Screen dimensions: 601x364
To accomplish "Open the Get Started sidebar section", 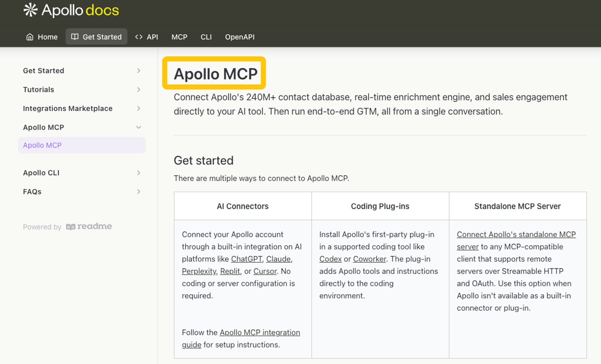I will point(44,71).
